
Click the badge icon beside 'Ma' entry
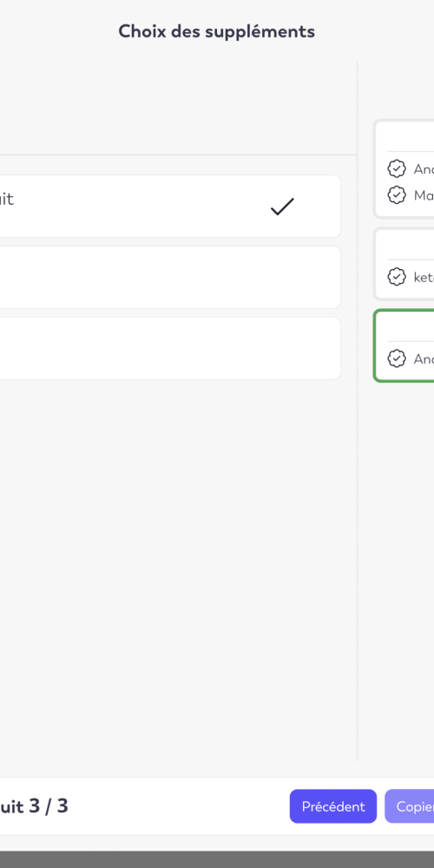[x=397, y=194]
